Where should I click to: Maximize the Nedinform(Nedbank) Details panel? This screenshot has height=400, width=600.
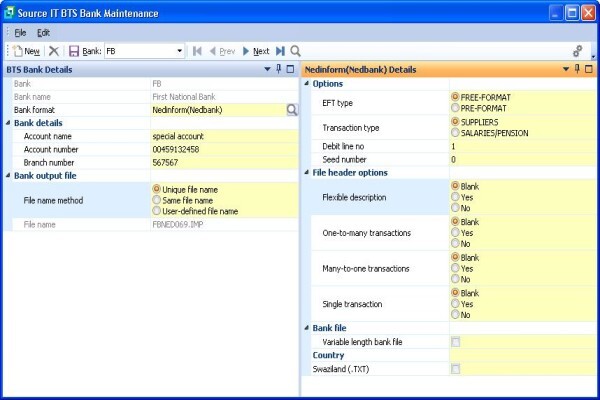589,69
